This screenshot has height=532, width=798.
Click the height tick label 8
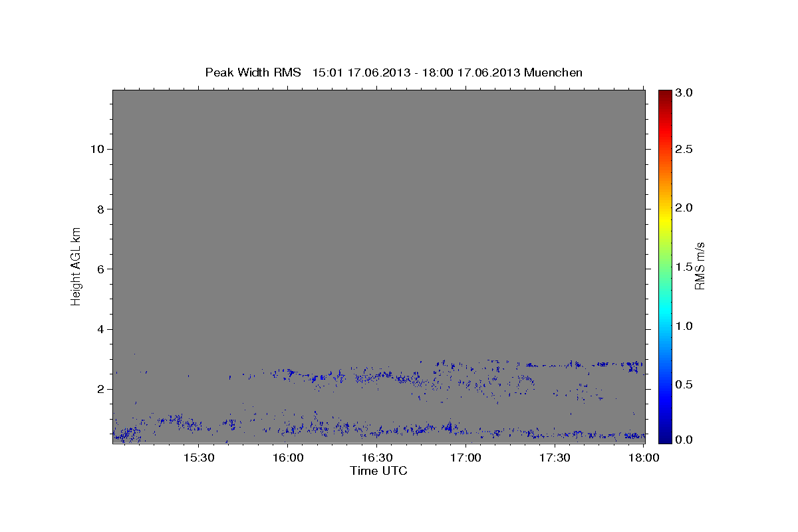pos(100,209)
